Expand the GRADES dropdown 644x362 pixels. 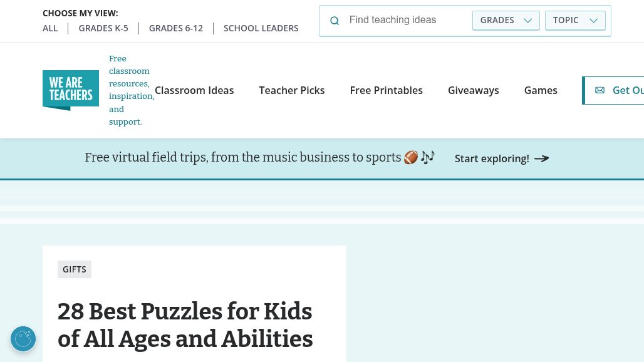pyautogui.click(x=506, y=20)
